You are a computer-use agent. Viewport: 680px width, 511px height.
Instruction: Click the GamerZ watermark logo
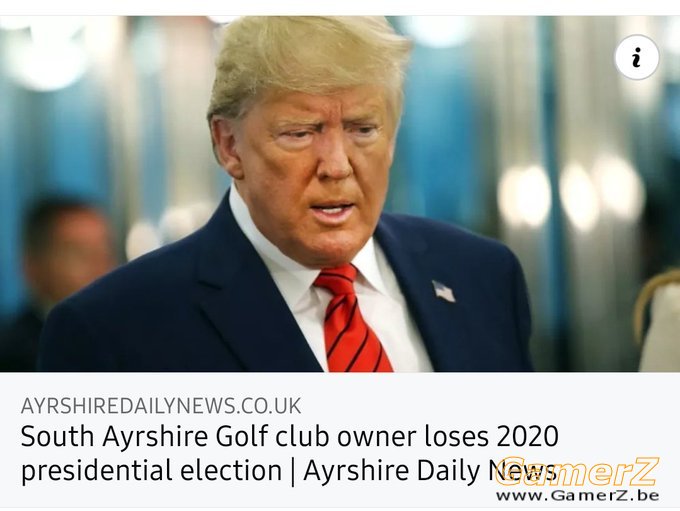(x=577, y=471)
